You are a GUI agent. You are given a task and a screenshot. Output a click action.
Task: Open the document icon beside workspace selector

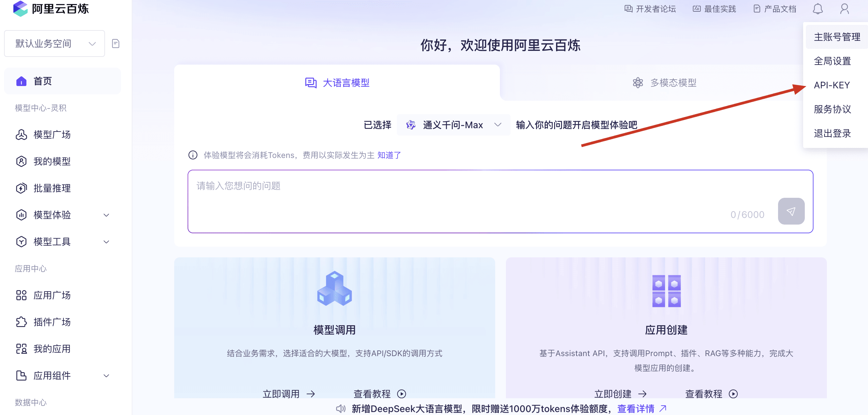(116, 44)
